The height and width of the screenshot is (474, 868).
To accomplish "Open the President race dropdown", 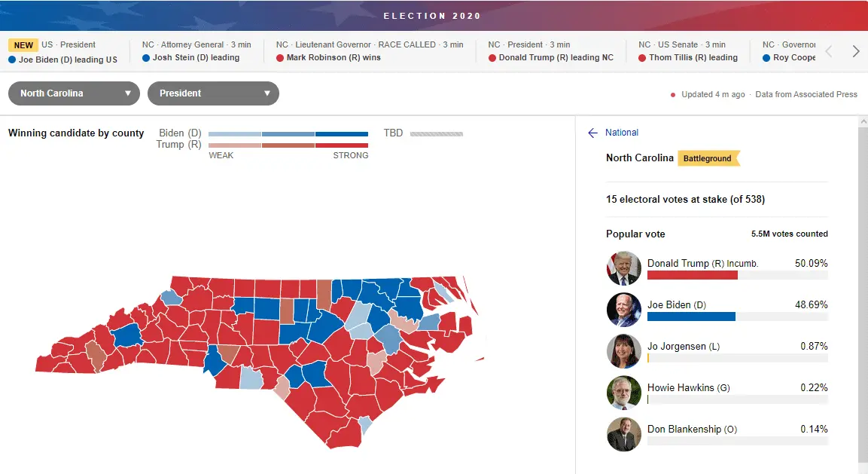I will [x=213, y=93].
